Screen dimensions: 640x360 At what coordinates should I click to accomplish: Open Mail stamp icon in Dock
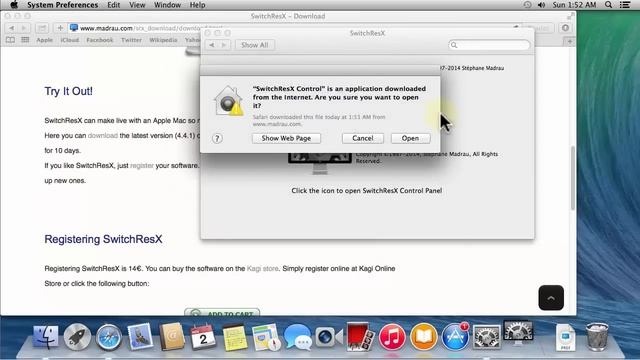(x=140, y=337)
